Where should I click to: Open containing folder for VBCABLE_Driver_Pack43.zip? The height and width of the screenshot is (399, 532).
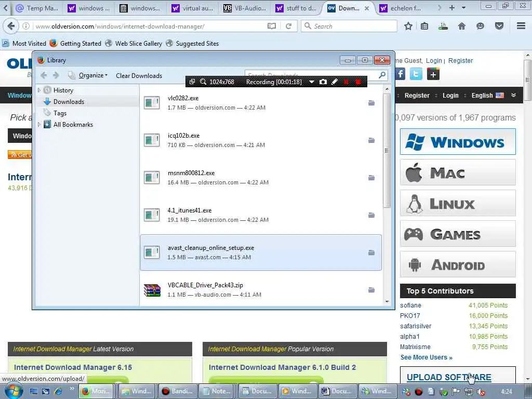371,290
